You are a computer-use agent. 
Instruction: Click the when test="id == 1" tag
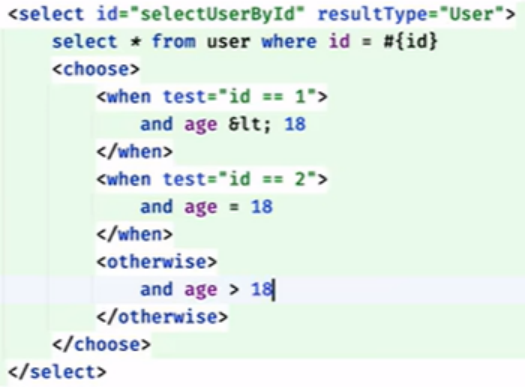212,97
